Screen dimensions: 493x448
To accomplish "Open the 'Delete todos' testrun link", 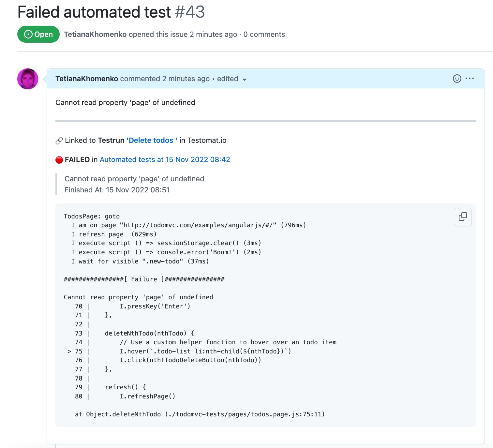I will click(x=152, y=140).
